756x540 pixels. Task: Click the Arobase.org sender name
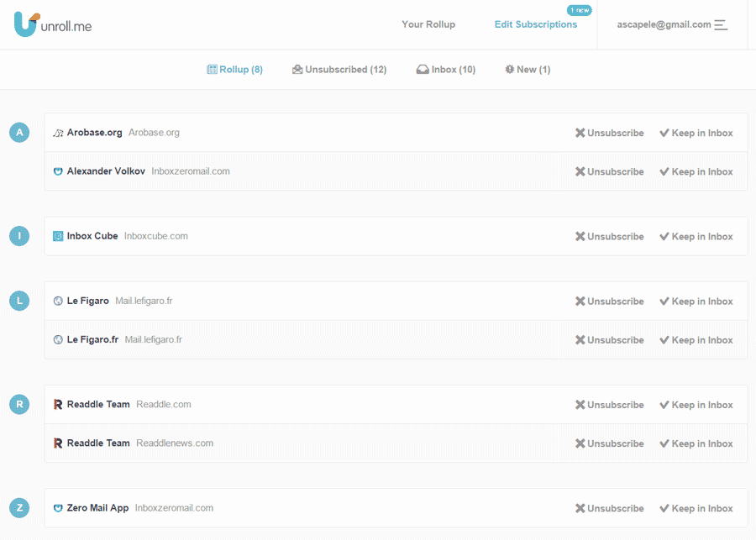[x=94, y=133]
